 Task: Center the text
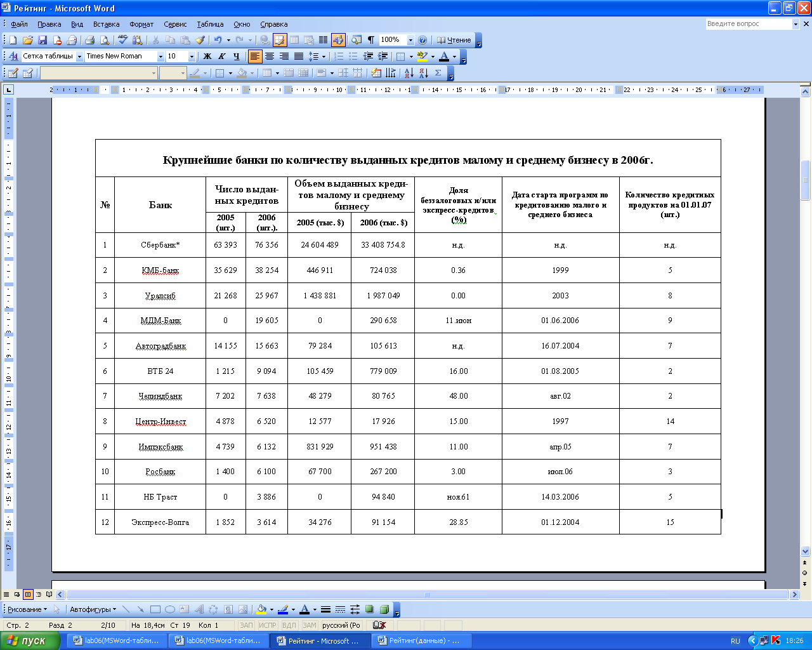click(x=270, y=56)
